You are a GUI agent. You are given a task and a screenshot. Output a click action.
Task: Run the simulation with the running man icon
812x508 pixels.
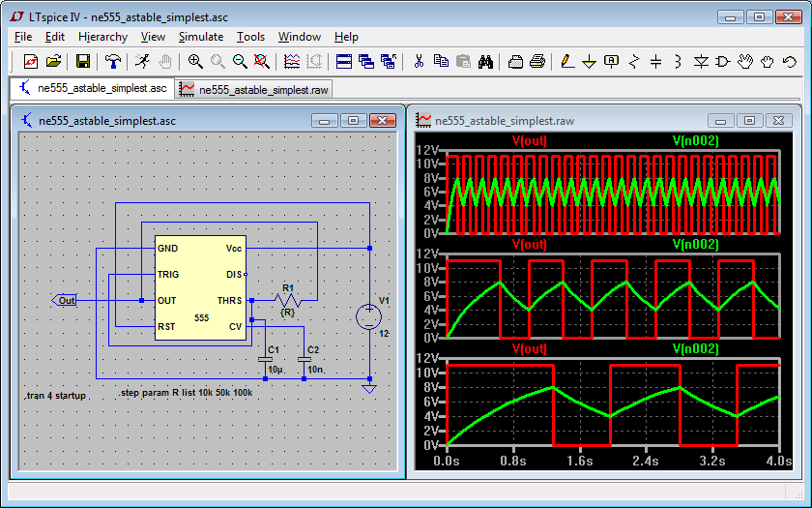pyautogui.click(x=142, y=62)
